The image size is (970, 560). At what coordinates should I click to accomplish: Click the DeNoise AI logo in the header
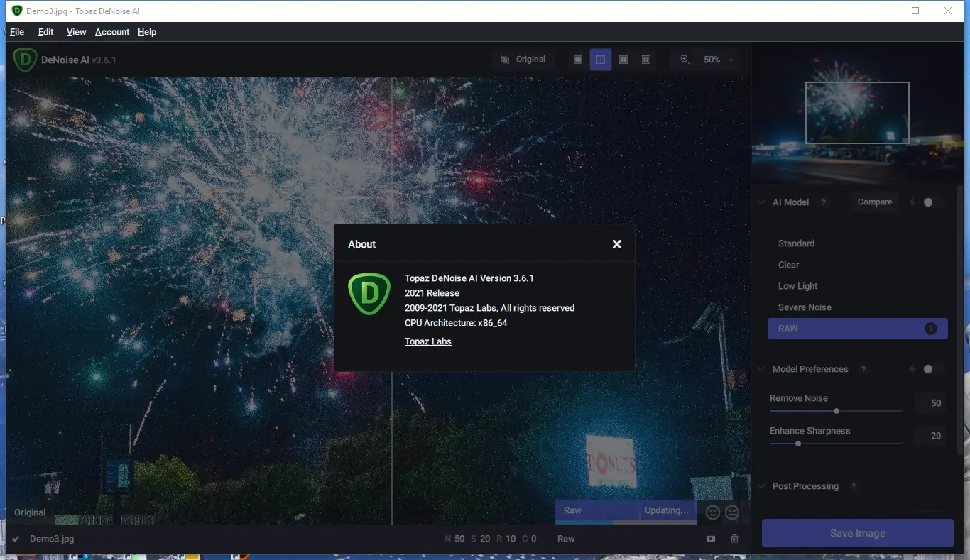(25, 60)
